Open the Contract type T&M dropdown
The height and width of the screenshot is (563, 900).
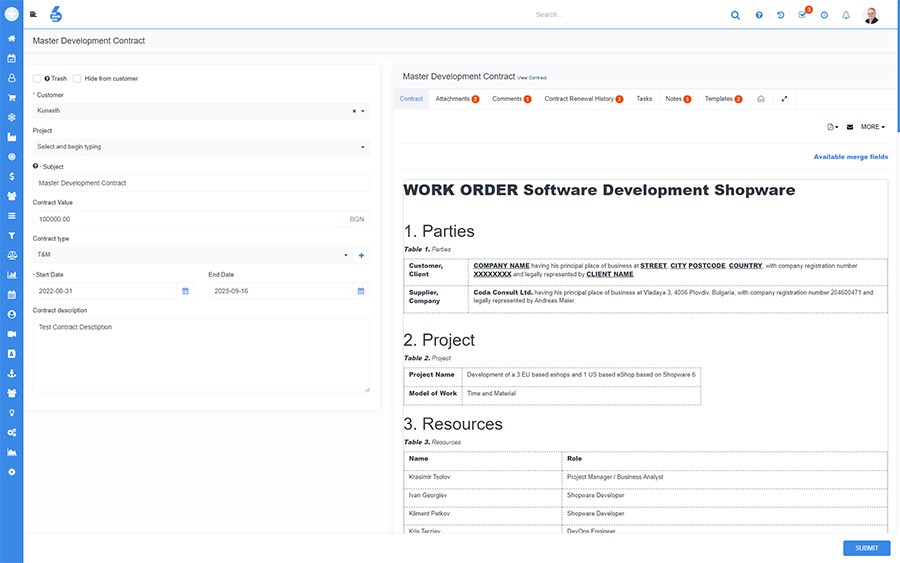(193, 255)
